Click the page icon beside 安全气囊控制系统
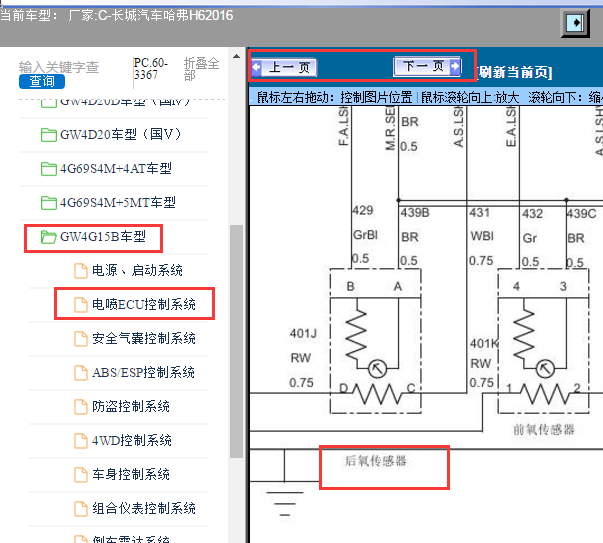Viewport: 603px width, 543px height. [x=81, y=339]
